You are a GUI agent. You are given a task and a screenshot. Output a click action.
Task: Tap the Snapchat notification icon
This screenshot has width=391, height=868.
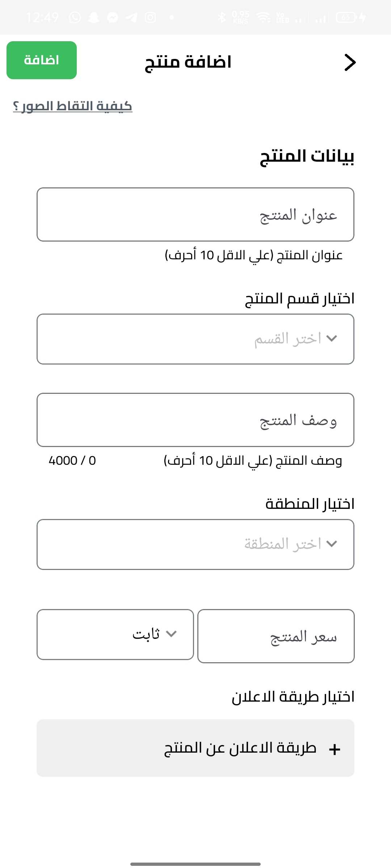(x=94, y=17)
